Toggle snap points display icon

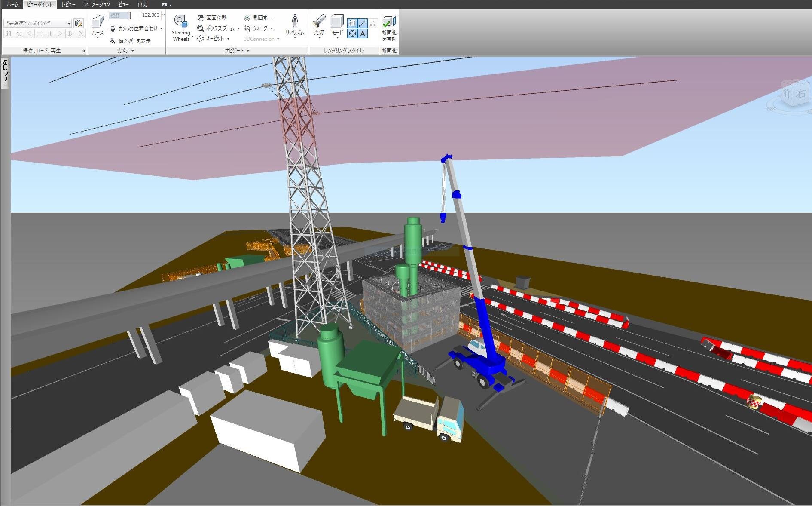pyautogui.click(x=352, y=34)
